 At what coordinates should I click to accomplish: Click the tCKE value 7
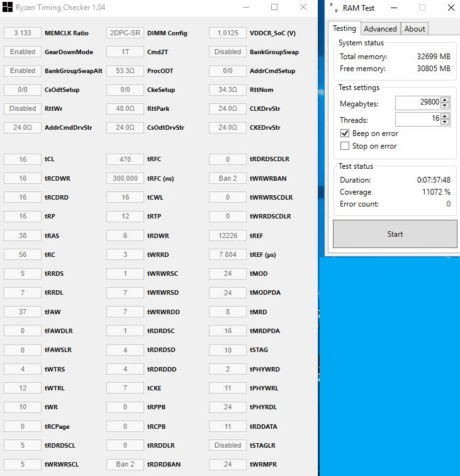point(125,388)
